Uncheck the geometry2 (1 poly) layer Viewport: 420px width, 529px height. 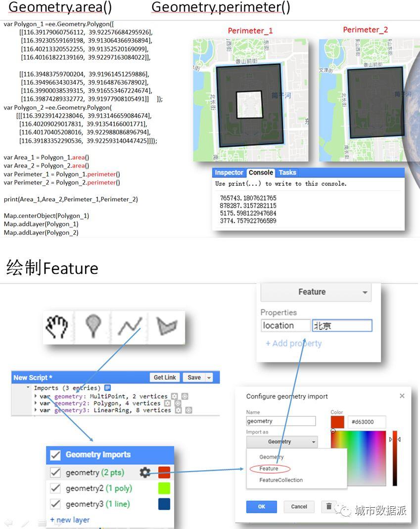[x=55, y=488]
